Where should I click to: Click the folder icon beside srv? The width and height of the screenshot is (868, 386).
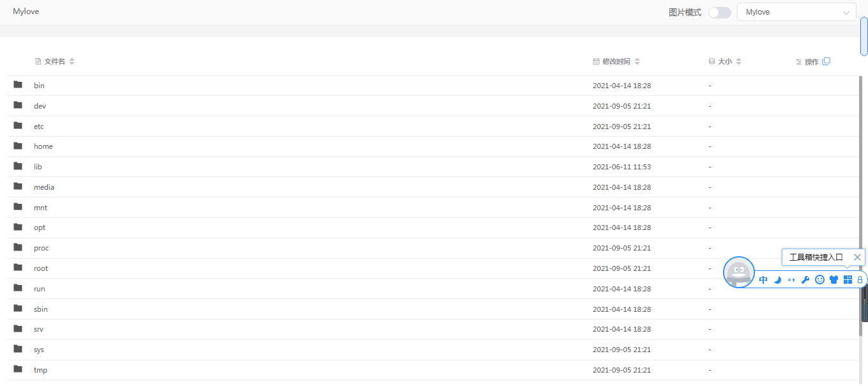click(x=18, y=328)
